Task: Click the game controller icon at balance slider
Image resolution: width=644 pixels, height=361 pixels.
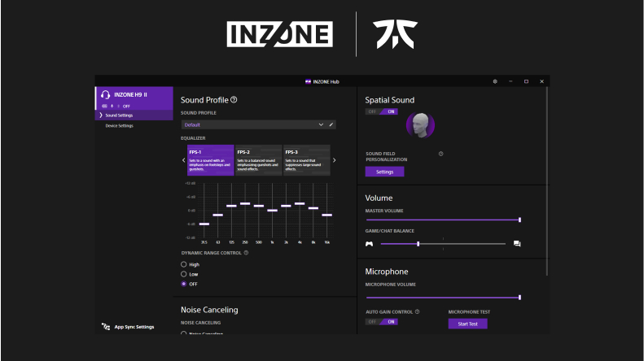Action: [x=370, y=244]
